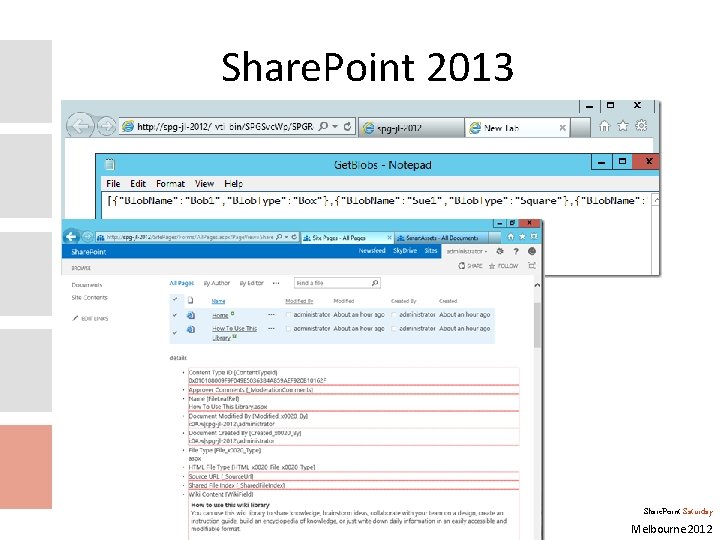Click page icon in Home row
Screen dimensions: 720x540
pyautogui.click(x=191, y=315)
